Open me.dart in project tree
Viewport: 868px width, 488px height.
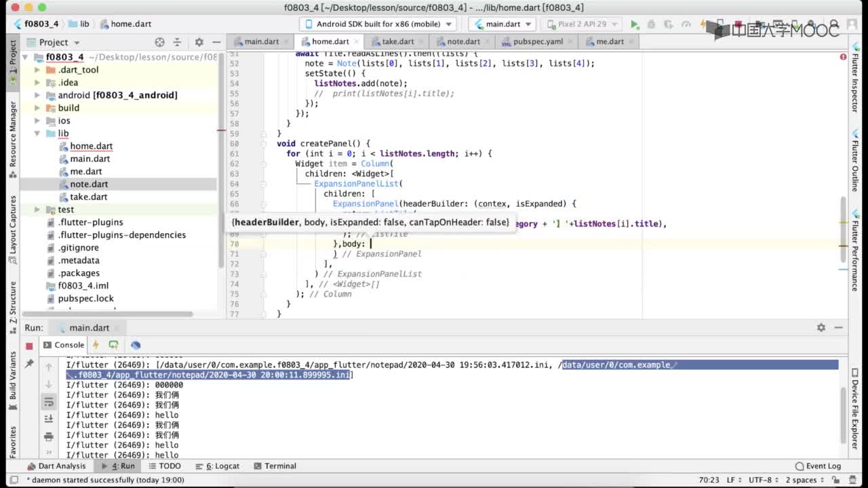tap(86, 171)
